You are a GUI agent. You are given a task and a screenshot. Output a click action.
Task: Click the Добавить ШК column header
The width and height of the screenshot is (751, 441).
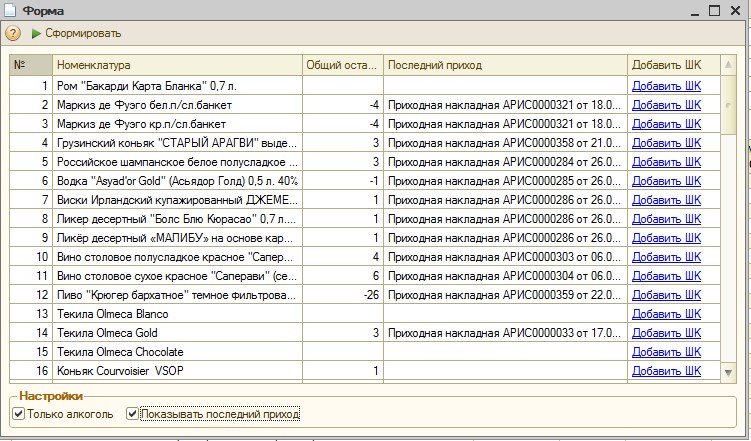point(673,65)
